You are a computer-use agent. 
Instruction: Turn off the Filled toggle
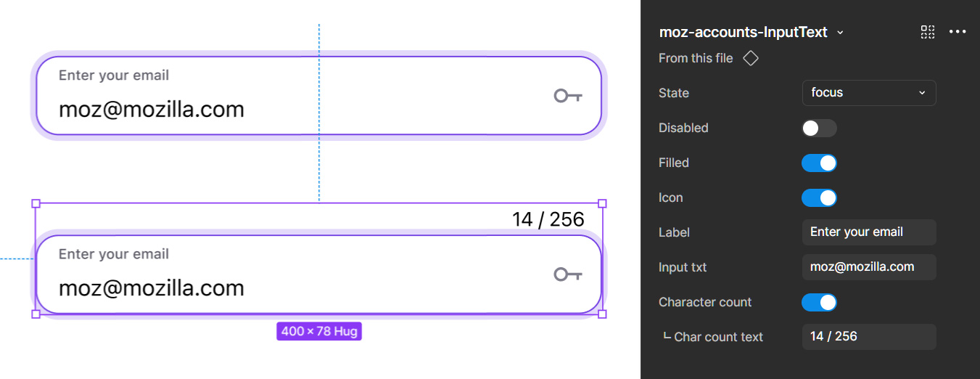point(819,163)
